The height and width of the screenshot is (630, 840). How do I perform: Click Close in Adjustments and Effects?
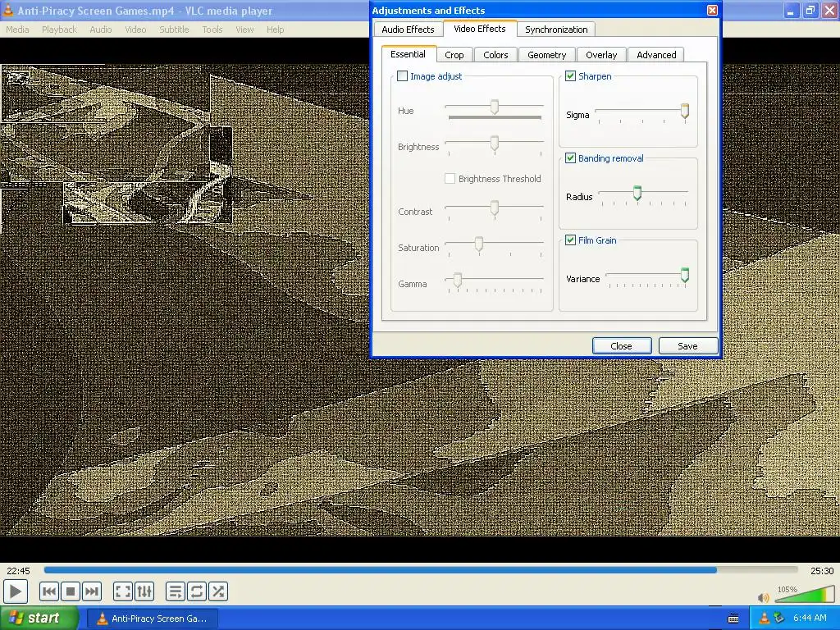pyautogui.click(x=622, y=345)
